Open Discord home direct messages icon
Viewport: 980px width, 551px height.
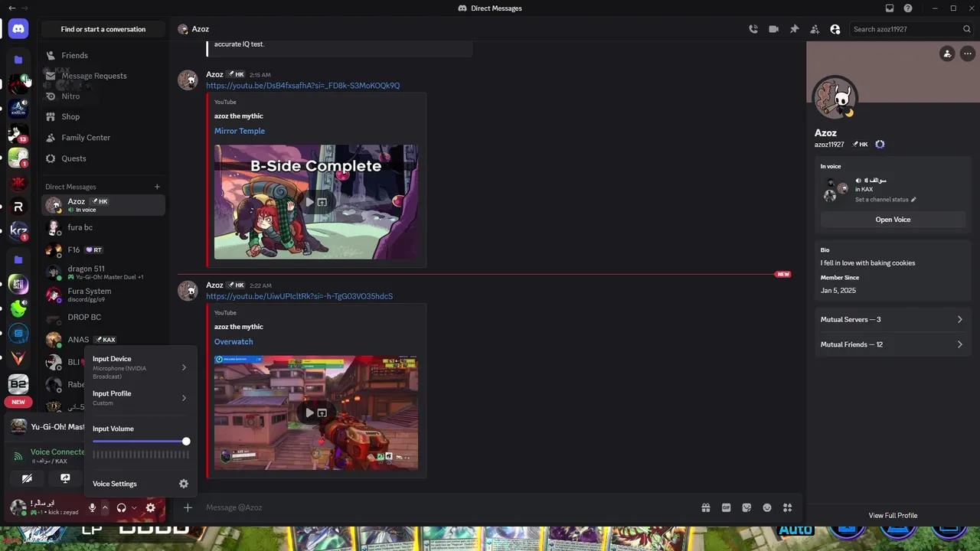[18, 29]
